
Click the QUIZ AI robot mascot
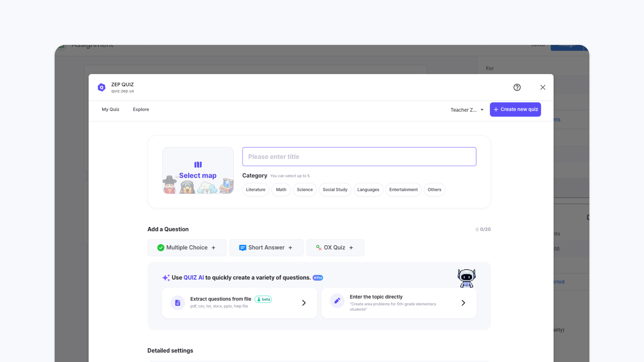[466, 278]
